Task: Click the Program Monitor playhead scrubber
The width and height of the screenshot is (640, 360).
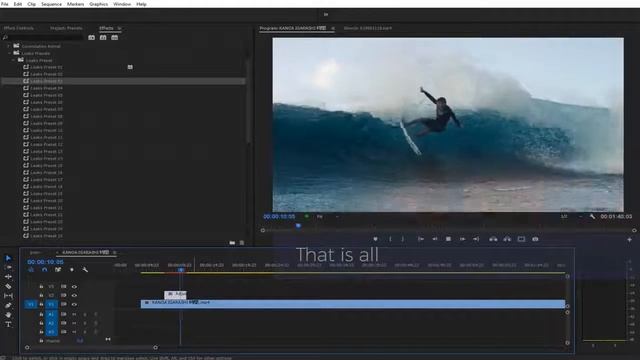Action: 298,226
